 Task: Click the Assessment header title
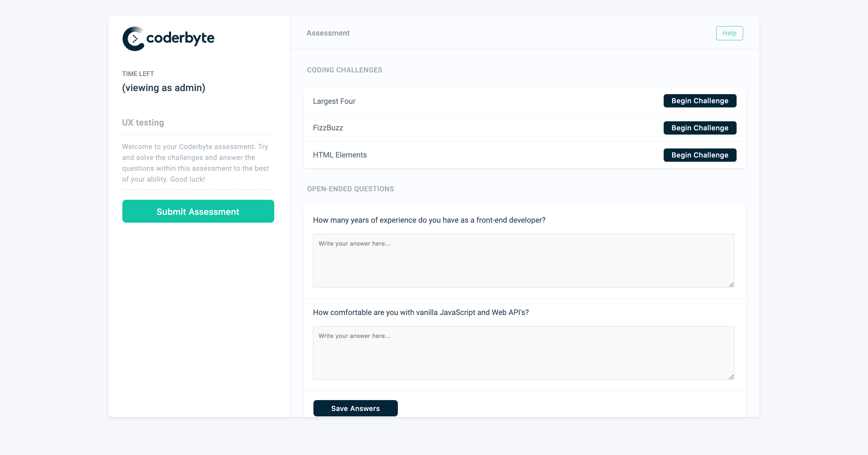(328, 33)
